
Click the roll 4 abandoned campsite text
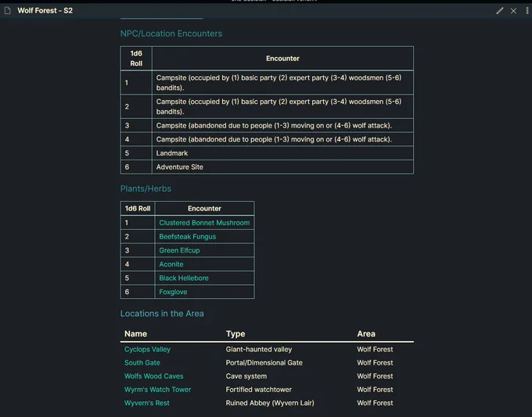tap(274, 139)
